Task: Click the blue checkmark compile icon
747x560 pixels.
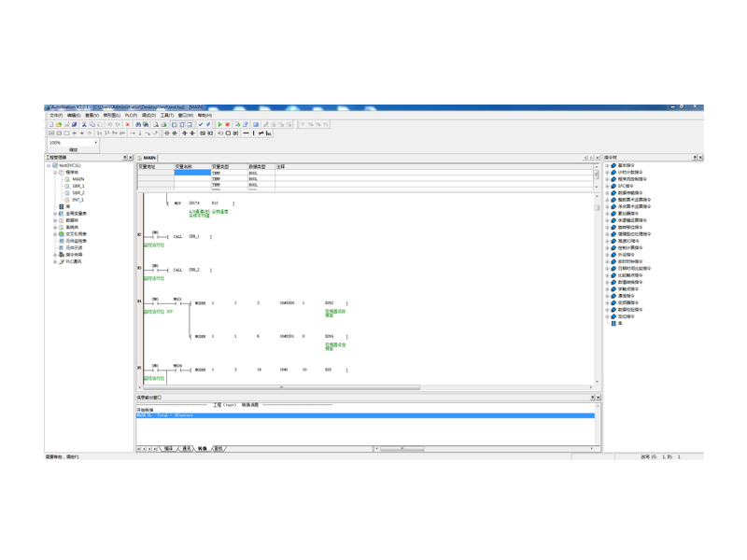Action: [x=201, y=124]
